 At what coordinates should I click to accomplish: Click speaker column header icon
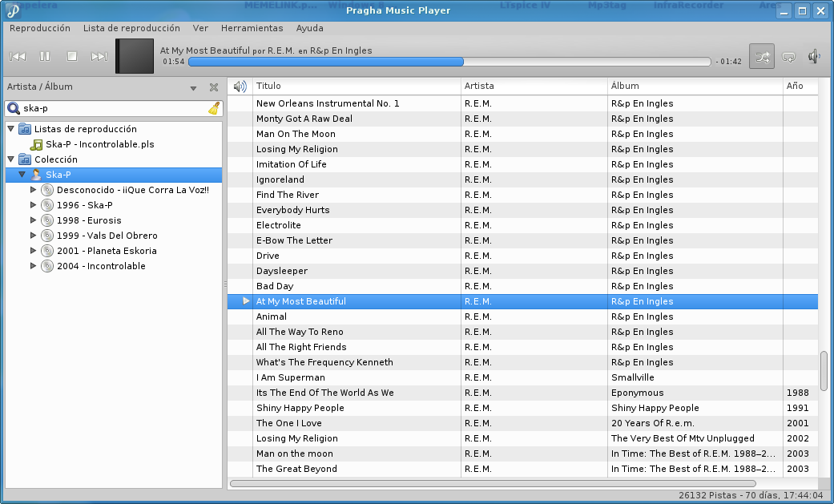click(240, 87)
